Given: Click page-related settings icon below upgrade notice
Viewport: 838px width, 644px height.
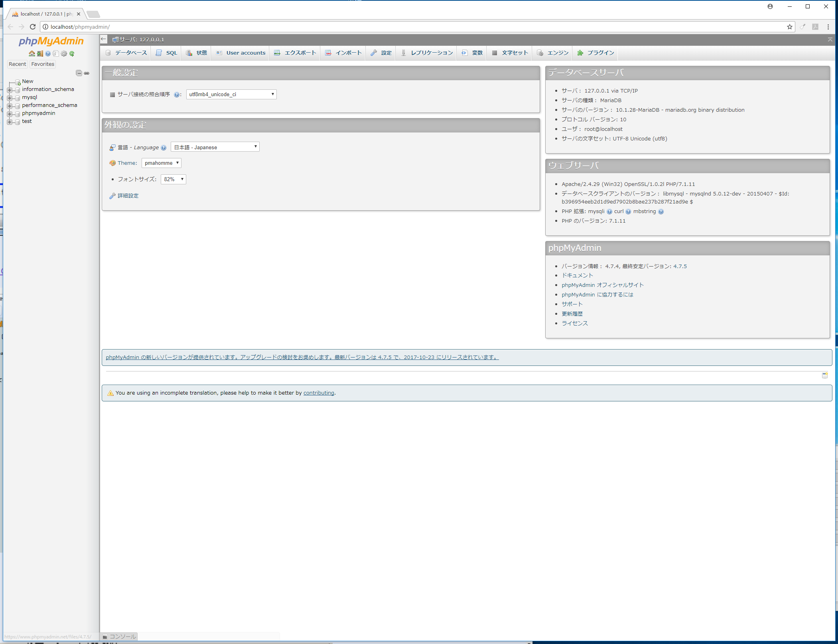Looking at the screenshot, I should pos(825,375).
